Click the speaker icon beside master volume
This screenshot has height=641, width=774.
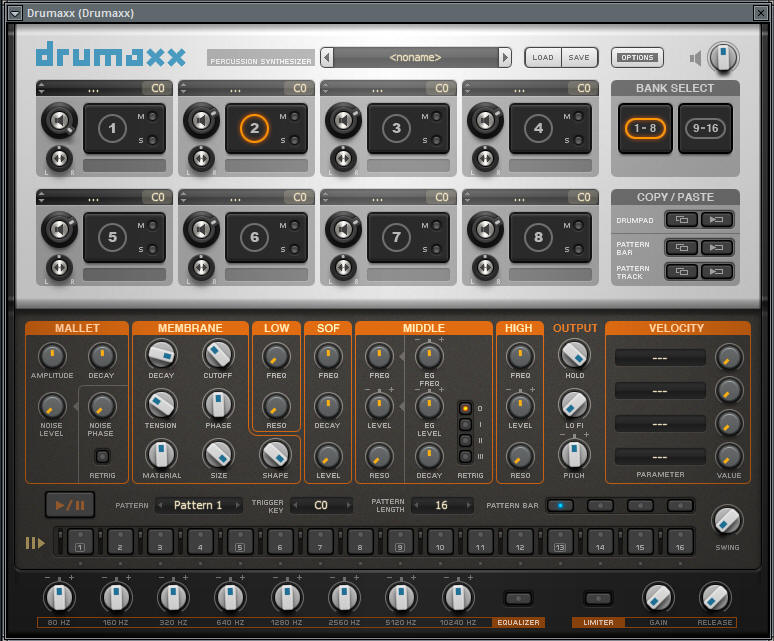point(696,58)
